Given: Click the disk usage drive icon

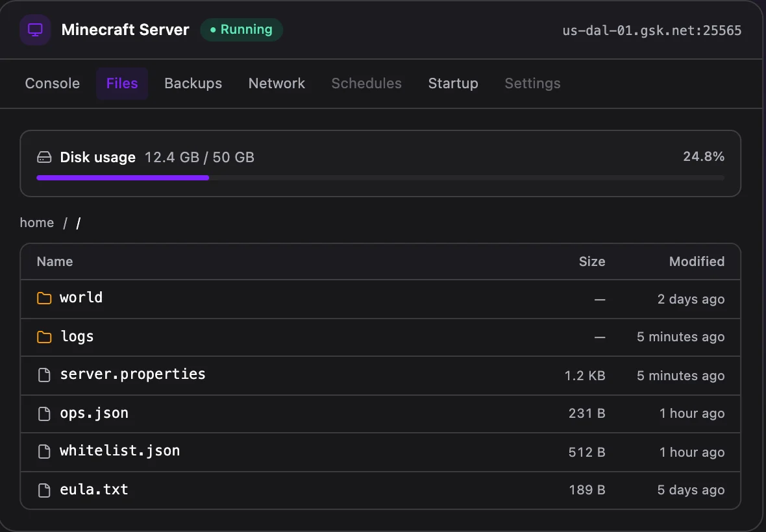Looking at the screenshot, I should point(44,157).
